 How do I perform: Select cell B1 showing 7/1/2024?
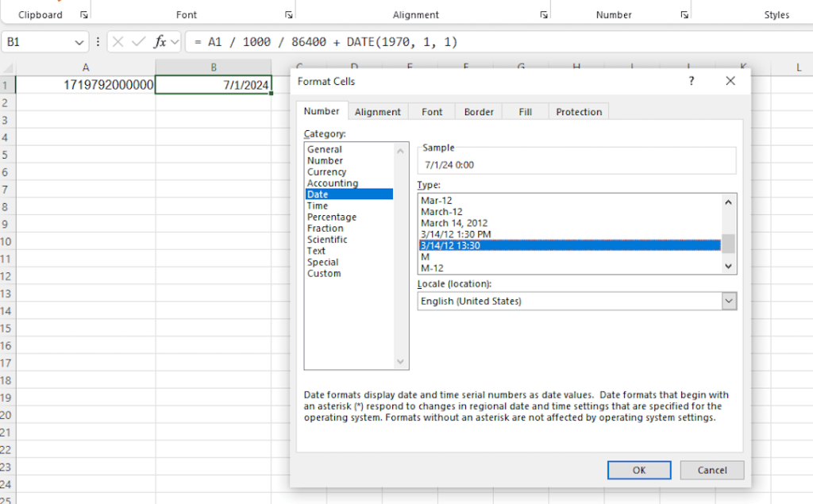click(x=213, y=84)
